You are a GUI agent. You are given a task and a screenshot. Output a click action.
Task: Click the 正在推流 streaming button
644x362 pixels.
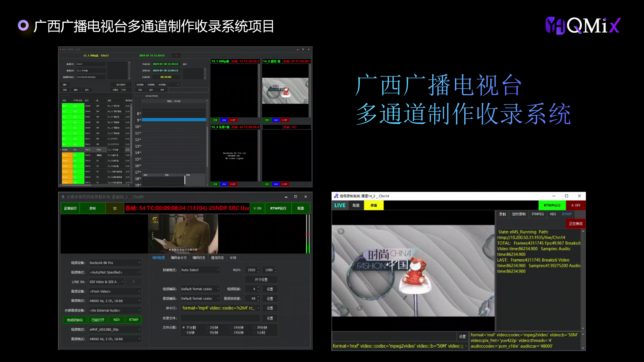[x=576, y=223]
